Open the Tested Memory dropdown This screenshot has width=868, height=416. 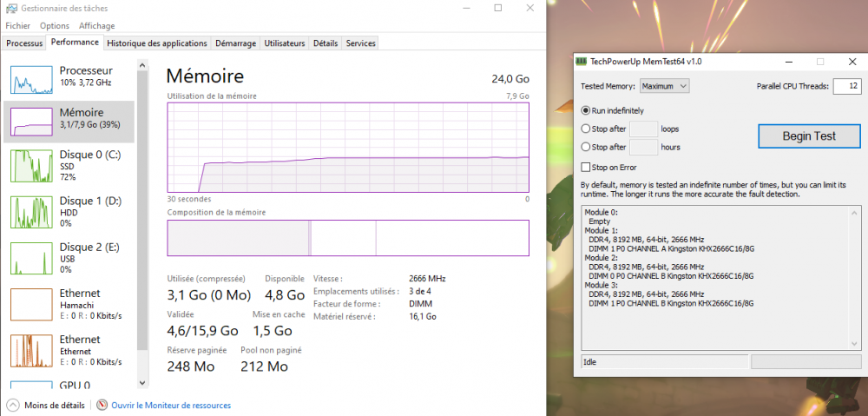664,86
